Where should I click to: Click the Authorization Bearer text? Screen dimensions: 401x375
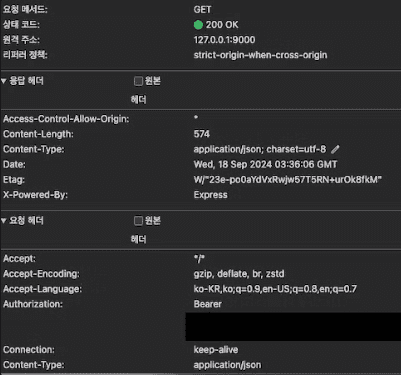tap(208, 304)
